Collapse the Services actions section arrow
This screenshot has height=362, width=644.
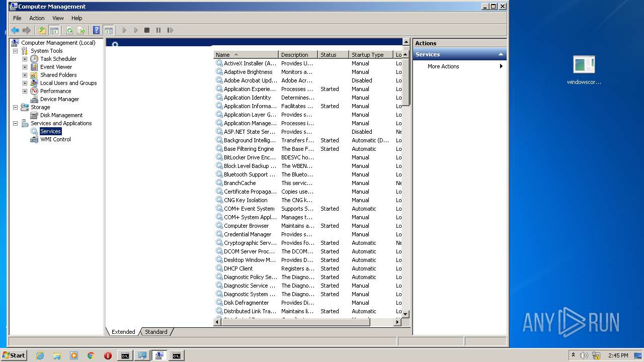tap(501, 54)
